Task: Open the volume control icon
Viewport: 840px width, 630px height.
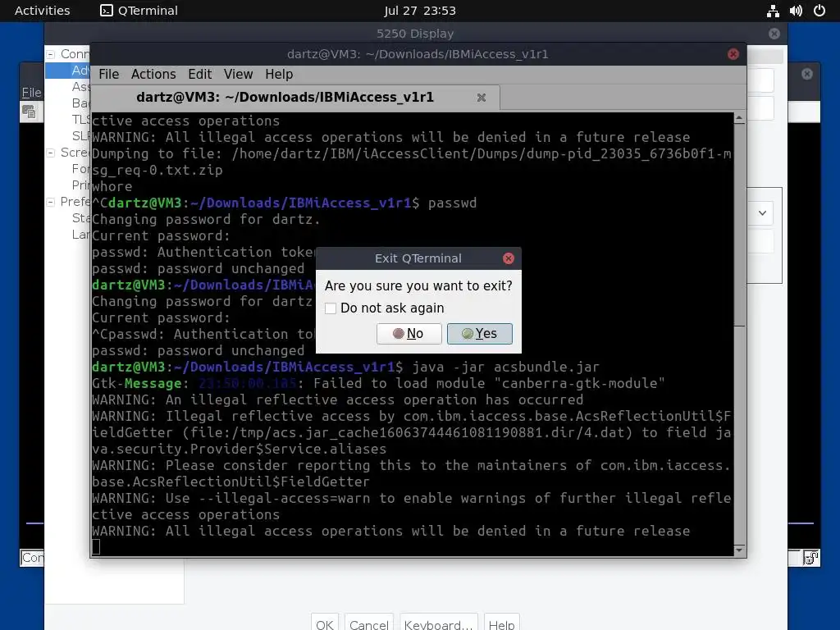Action: pyautogui.click(x=796, y=11)
